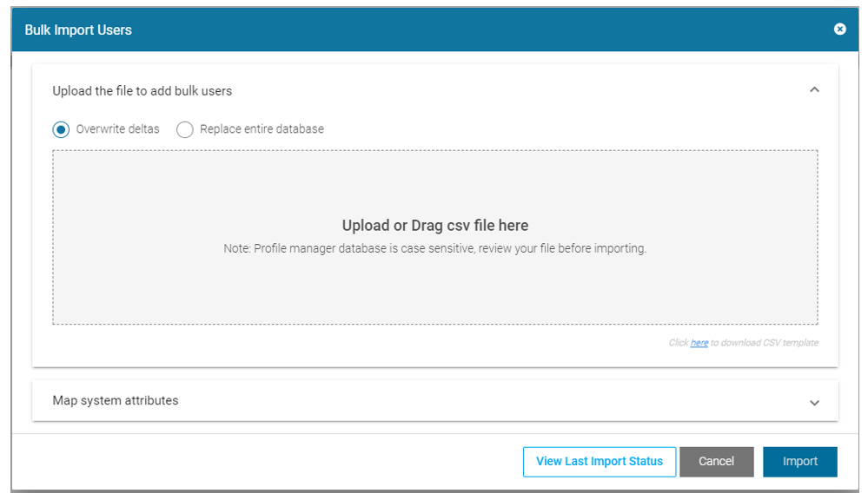Click the 'here' CSV template link
The height and width of the screenshot is (500, 868).
pos(699,343)
